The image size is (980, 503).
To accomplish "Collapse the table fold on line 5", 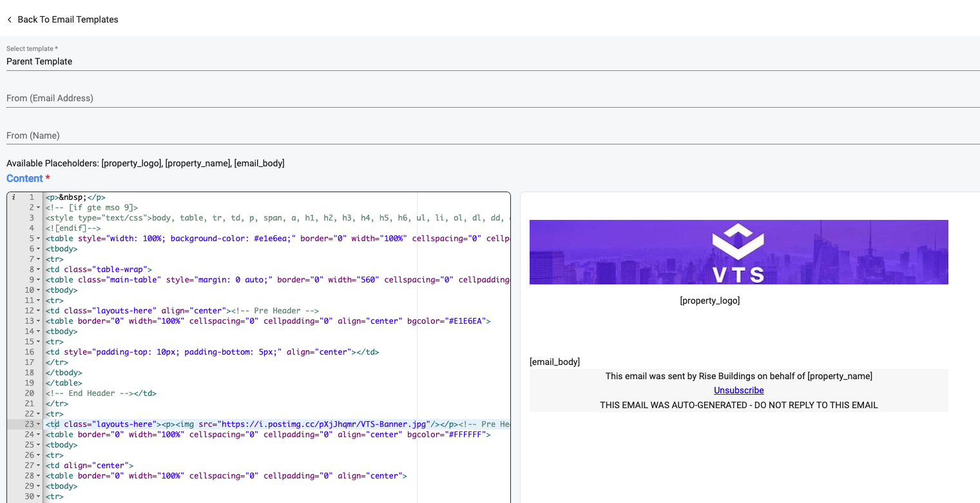I will click(39, 239).
